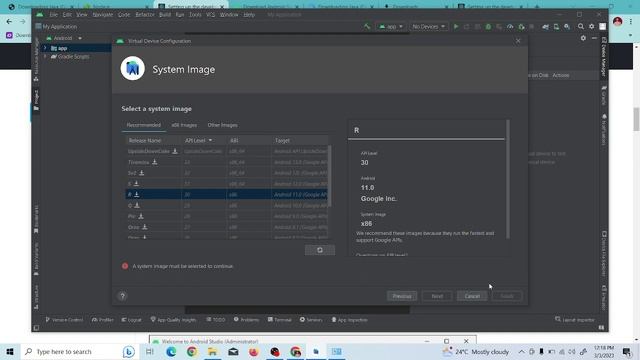
Task: Open the help question mark button
Action: (x=122, y=296)
